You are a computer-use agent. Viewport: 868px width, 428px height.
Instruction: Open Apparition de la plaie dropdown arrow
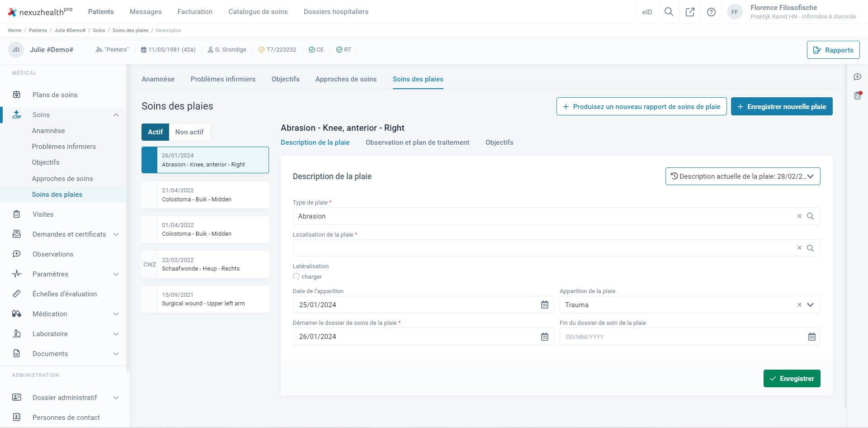click(811, 305)
